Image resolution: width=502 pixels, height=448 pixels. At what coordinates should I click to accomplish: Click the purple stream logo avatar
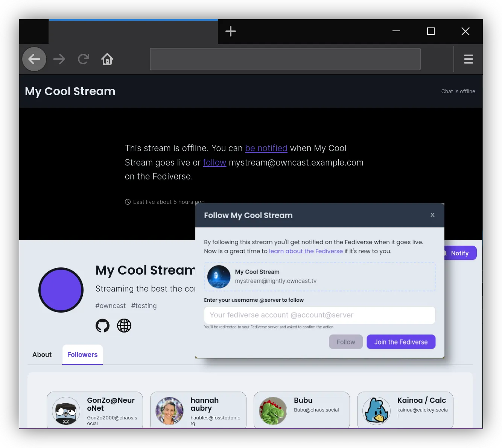click(x=61, y=290)
